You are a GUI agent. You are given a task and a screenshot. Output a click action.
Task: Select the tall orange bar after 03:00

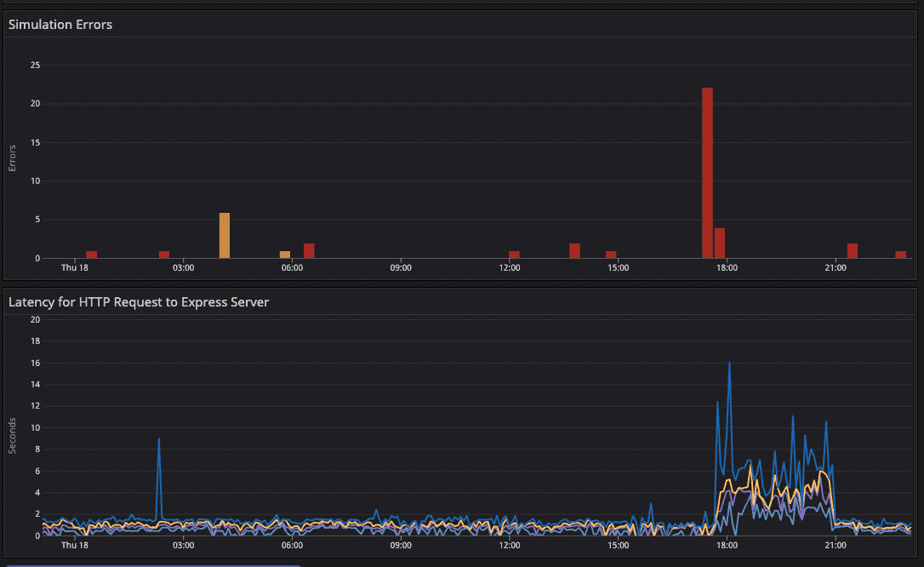tap(225, 236)
